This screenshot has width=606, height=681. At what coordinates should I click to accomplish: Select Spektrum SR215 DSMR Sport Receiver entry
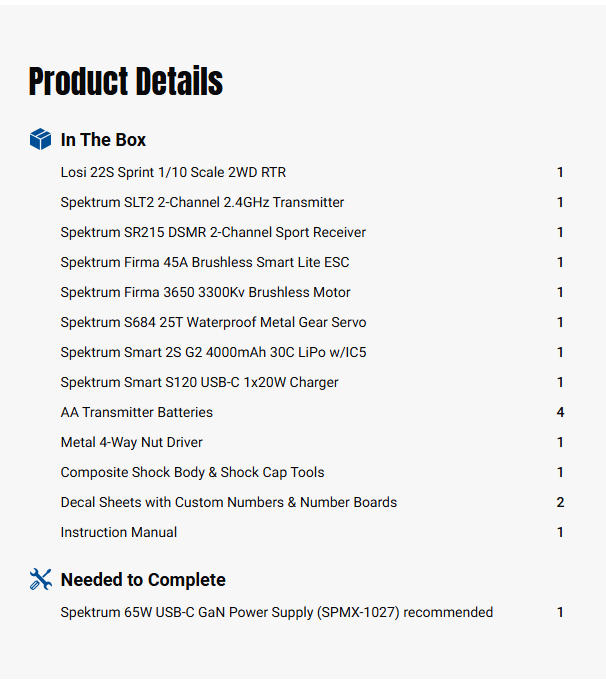213,232
